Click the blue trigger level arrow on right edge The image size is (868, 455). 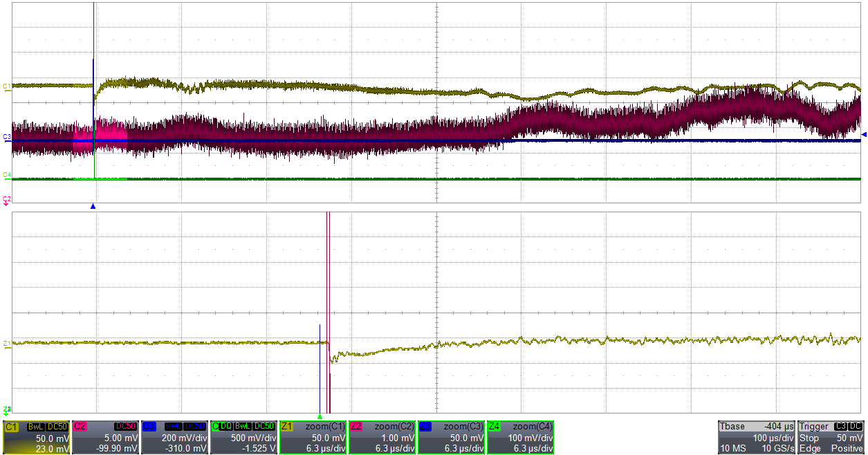pos(864,135)
